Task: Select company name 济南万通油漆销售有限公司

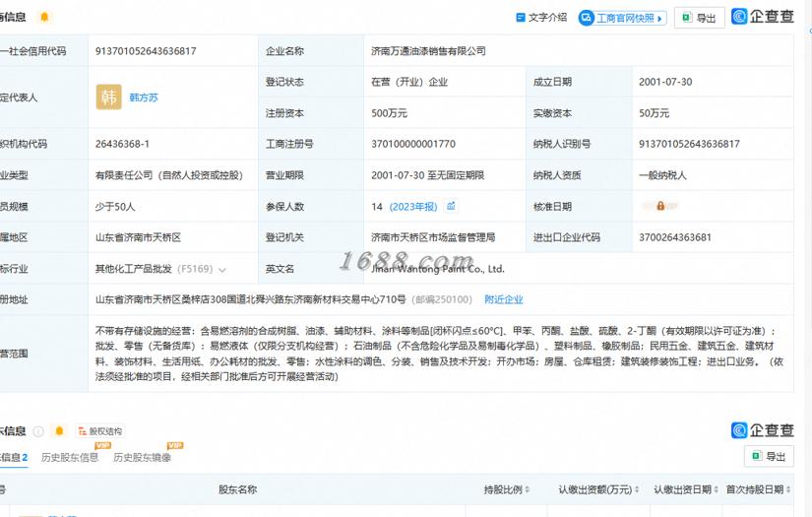Action: coord(428,51)
